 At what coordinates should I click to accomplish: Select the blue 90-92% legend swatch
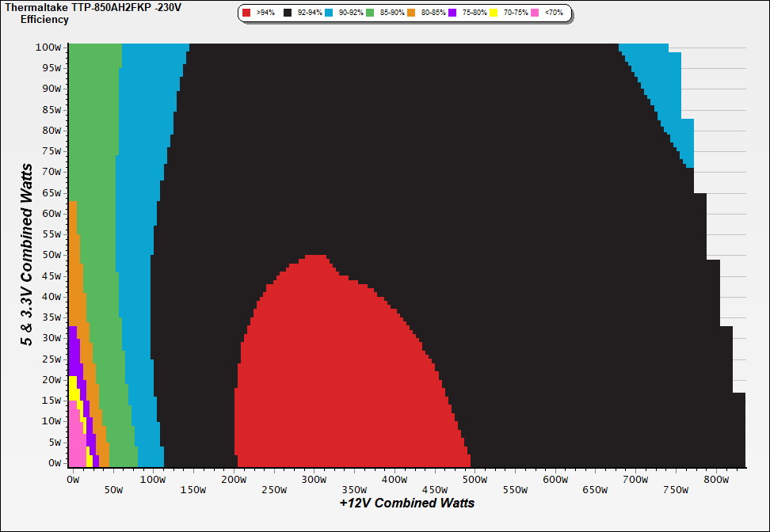(x=330, y=13)
